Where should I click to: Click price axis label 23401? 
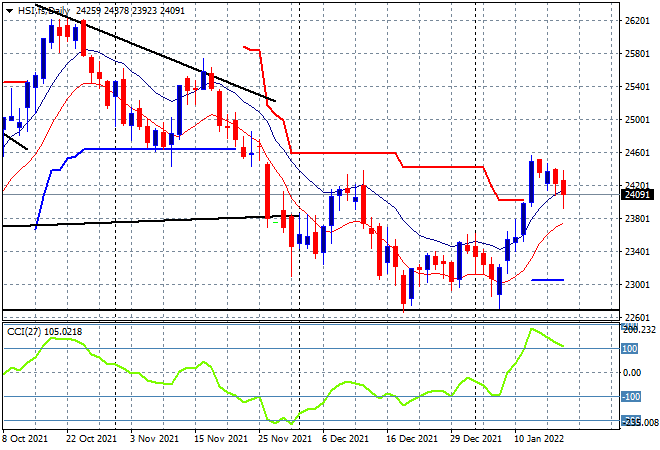click(637, 252)
